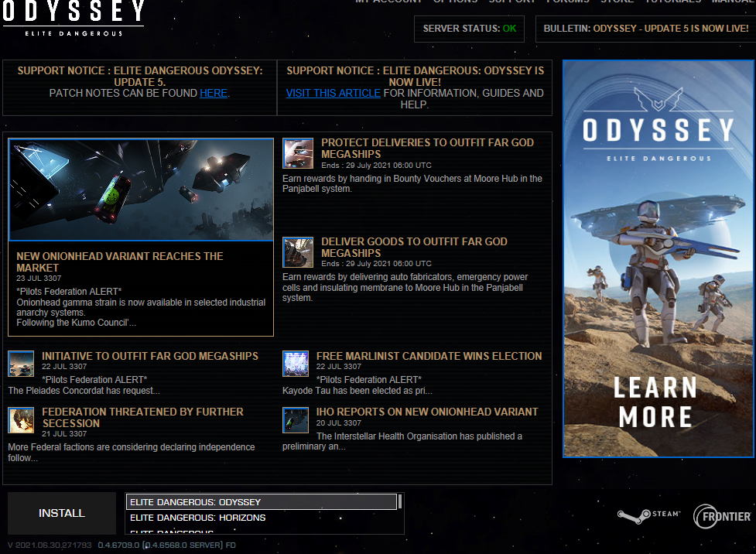This screenshot has height=554, width=756.
Task: Open the IHO Reports story thumbnail icon
Action: pyautogui.click(x=296, y=420)
